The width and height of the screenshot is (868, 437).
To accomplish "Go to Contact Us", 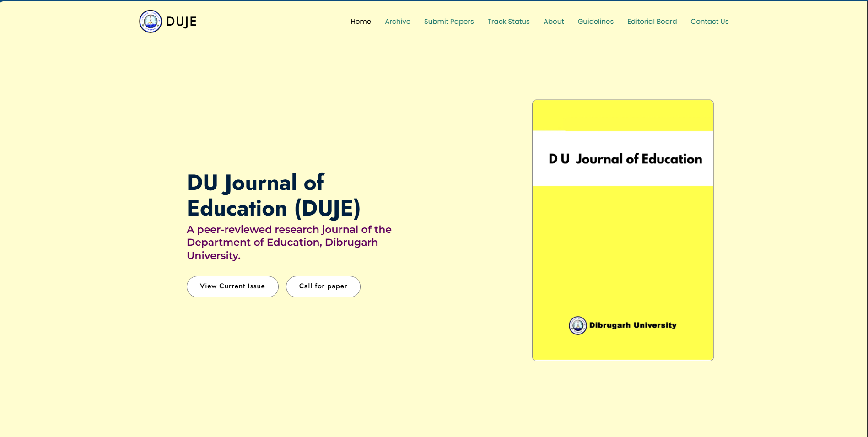I will pyautogui.click(x=709, y=22).
